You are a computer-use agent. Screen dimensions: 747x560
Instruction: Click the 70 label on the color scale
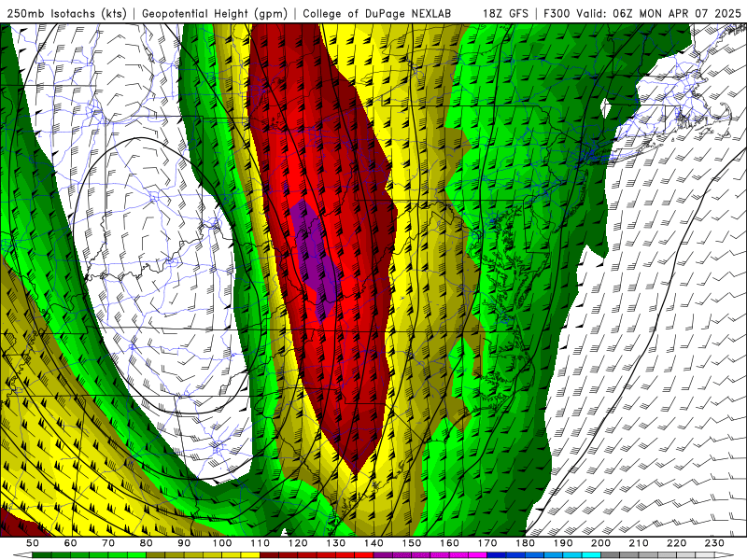pyautogui.click(x=108, y=543)
